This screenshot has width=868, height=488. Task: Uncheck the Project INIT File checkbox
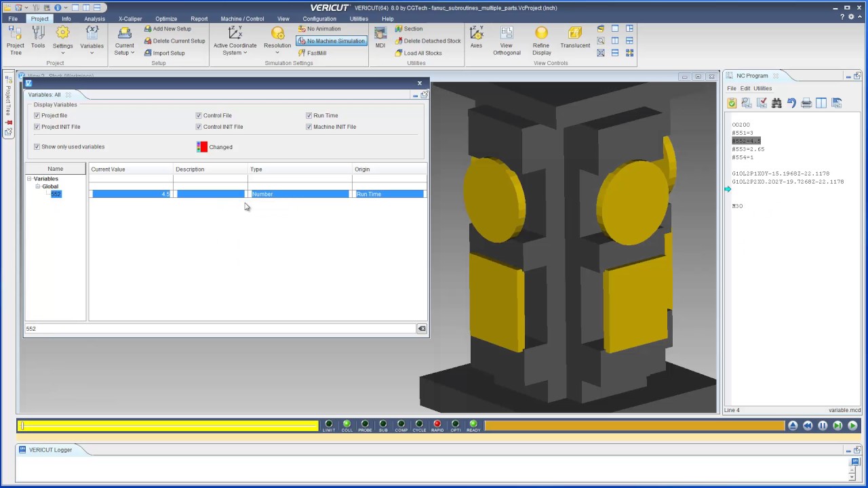coord(37,127)
